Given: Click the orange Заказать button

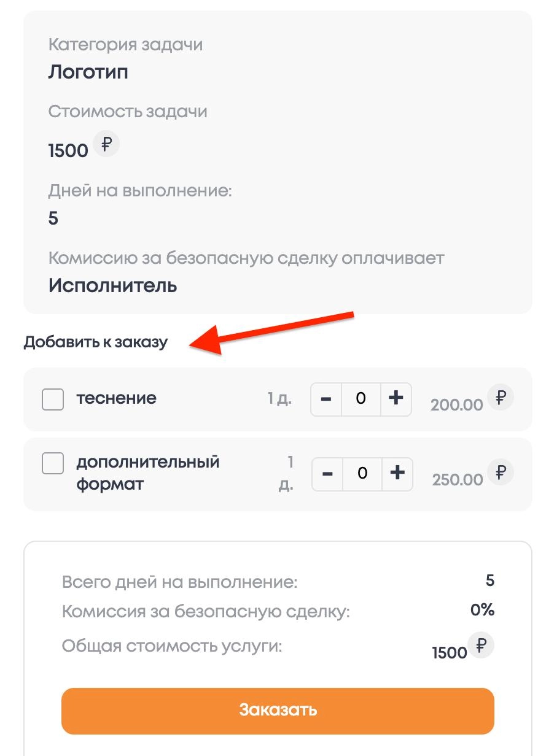Looking at the screenshot, I should (278, 710).
